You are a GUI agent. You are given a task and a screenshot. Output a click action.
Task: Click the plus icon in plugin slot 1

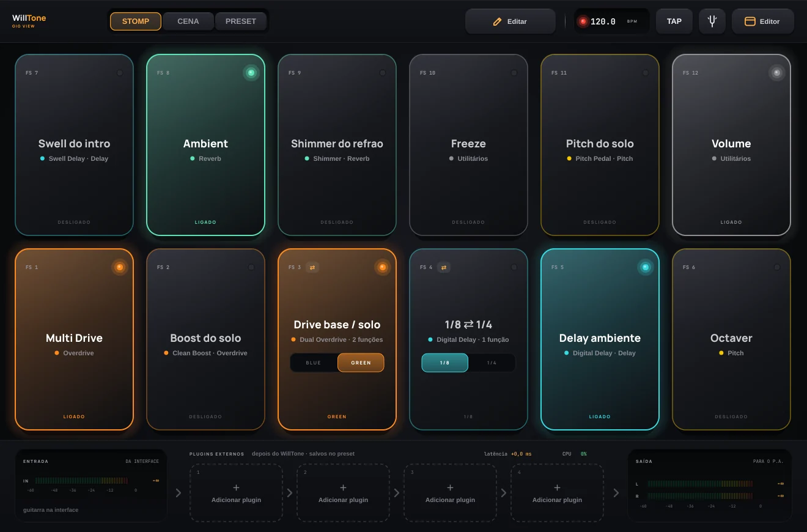[x=236, y=487]
